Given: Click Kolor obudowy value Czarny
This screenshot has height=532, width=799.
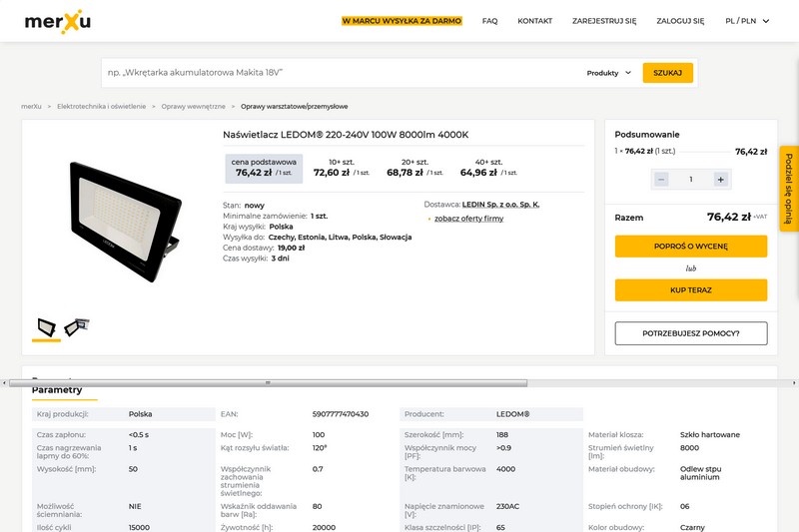Looking at the screenshot, I should 692,527.
